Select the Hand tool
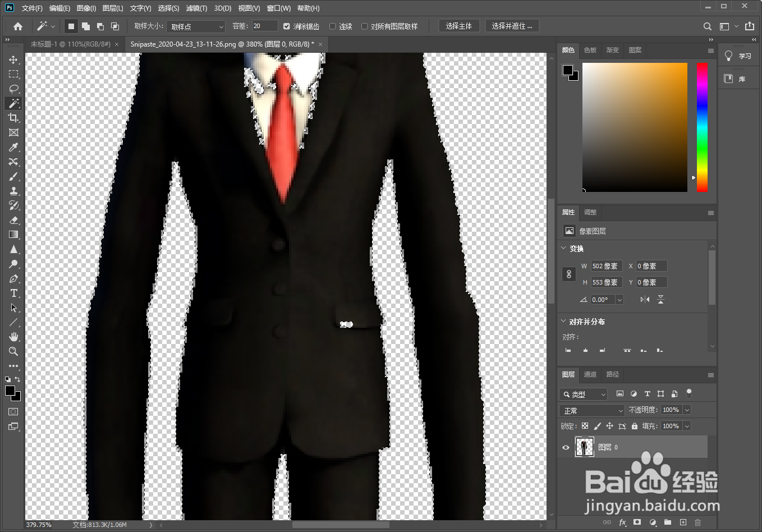 coord(13,337)
